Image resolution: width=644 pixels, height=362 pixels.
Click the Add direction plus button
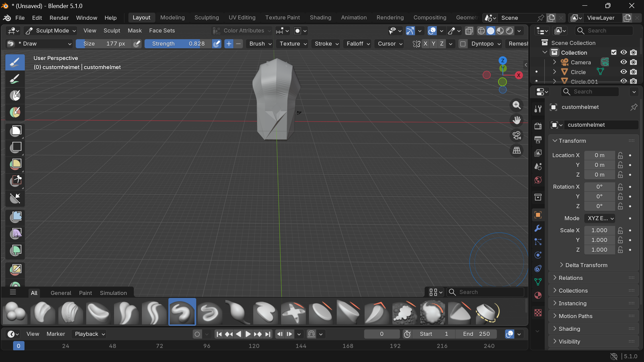coord(229,44)
